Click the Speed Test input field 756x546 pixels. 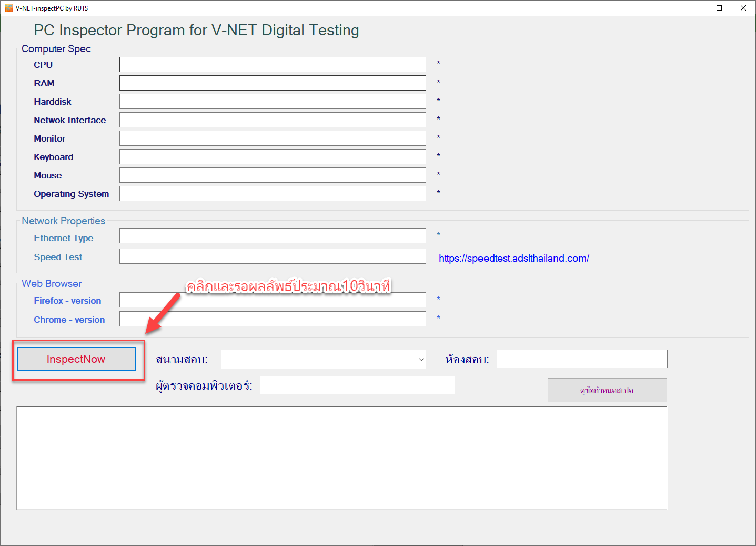[x=272, y=256]
